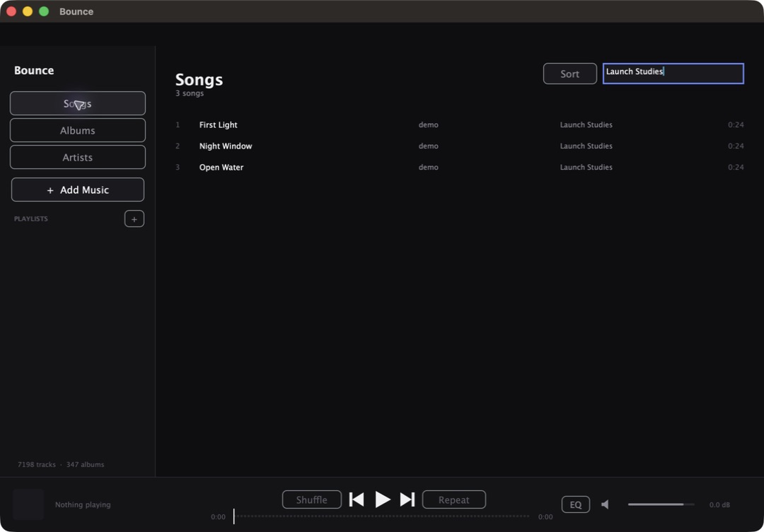Click the demo album of First Light
Viewport: 764px width, 532px height.
tap(428, 125)
